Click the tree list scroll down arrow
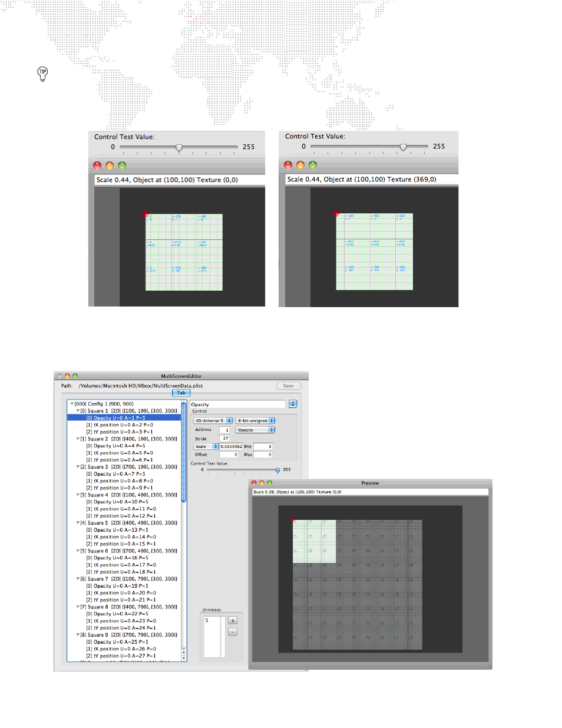This screenshot has height=728, width=562. 184,658
